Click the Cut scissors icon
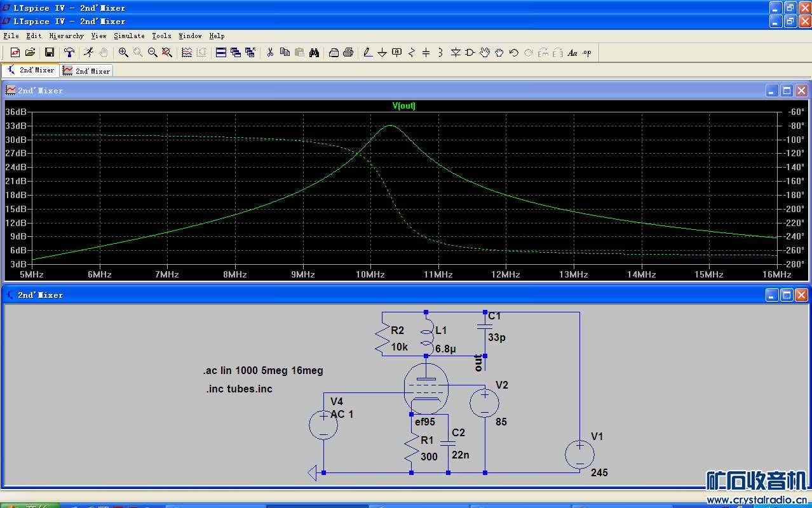Screen dimensions: 812x508 click(270, 53)
